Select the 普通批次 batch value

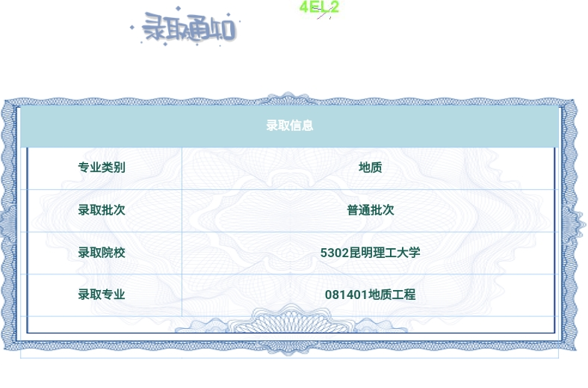point(370,210)
